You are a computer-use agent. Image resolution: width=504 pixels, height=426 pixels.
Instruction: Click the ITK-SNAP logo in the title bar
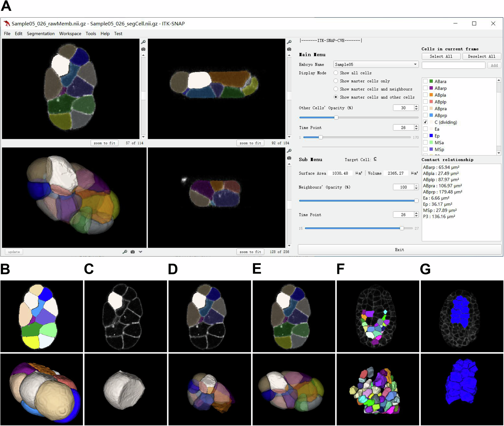(x=6, y=23)
